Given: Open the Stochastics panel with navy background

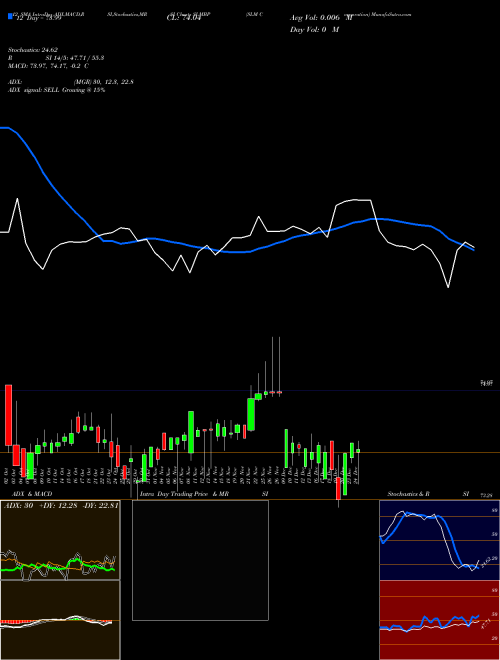Looking at the screenshot, I should [x=439, y=540].
